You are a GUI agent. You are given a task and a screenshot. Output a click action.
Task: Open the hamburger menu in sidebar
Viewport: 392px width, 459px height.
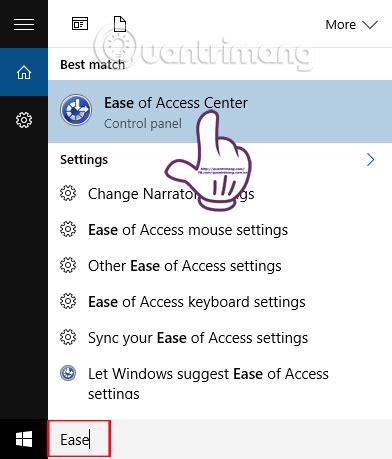click(x=24, y=24)
